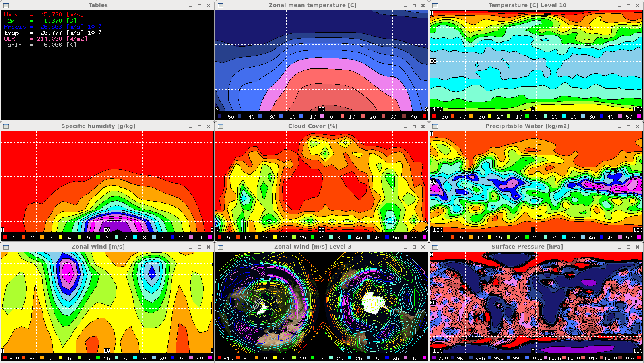Screen dimensions: 644x363
Task: Minimize the Surface Pressure window
Action: point(620,247)
